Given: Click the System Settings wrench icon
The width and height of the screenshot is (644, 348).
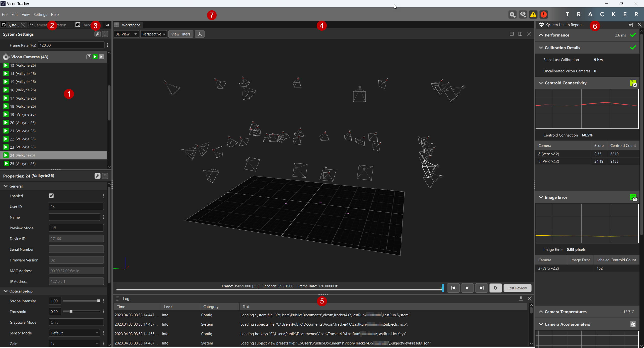Looking at the screenshot, I should (x=98, y=34).
